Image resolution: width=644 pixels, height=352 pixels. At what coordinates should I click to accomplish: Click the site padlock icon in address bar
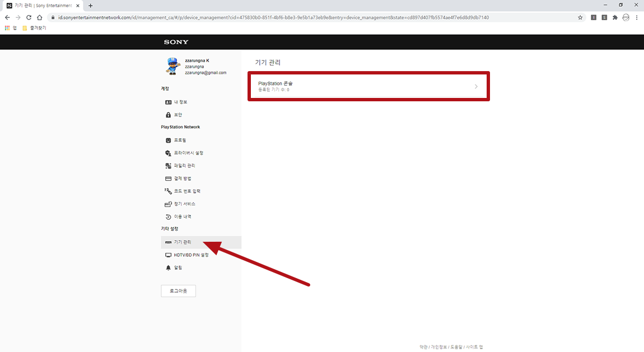(x=53, y=18)
